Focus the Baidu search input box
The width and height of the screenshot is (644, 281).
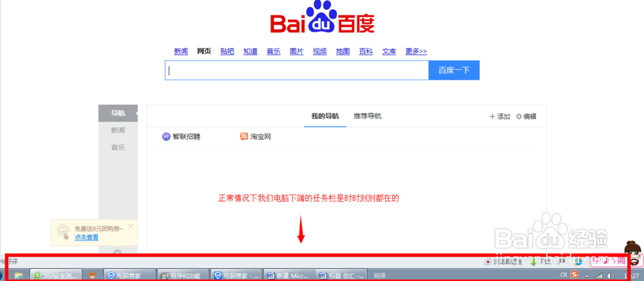click(296, 71)
